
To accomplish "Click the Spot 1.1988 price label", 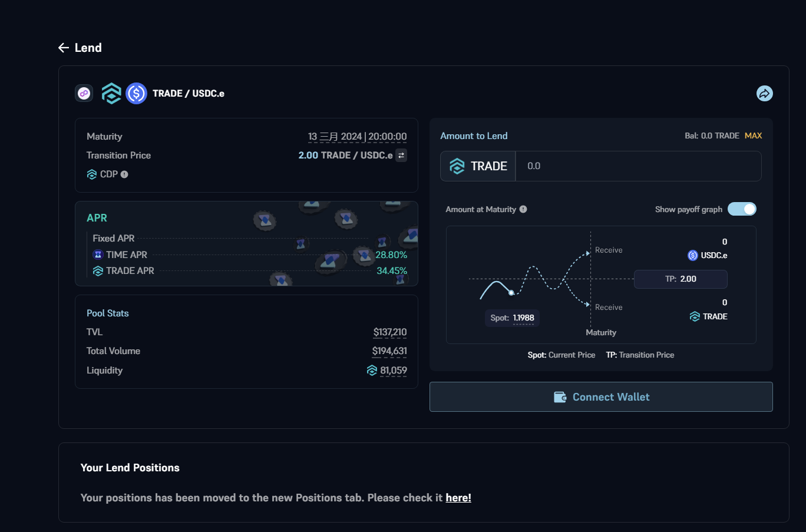I will coord(512,318).
